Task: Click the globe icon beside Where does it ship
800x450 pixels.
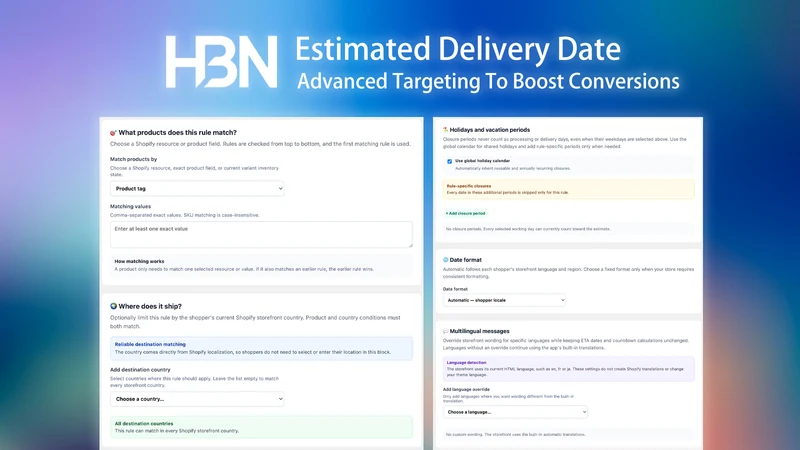Action: click(x=113, y=306)
